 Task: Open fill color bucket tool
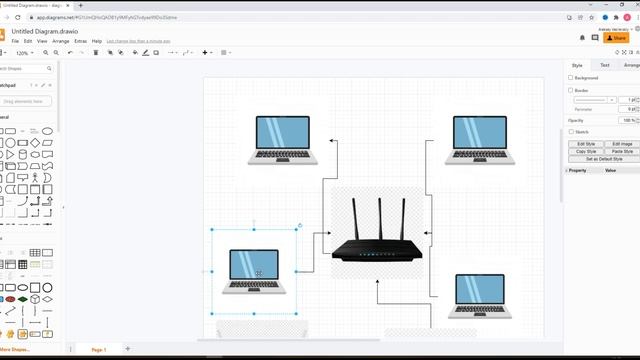135,53
